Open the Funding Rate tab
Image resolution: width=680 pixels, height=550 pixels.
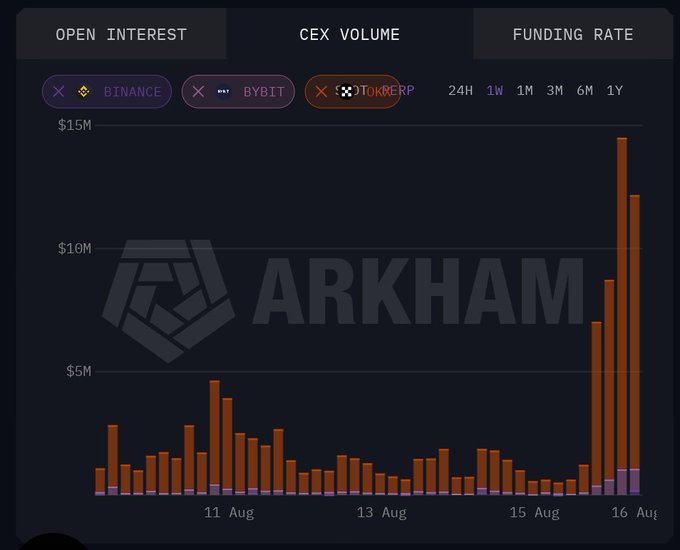point(572,34)
